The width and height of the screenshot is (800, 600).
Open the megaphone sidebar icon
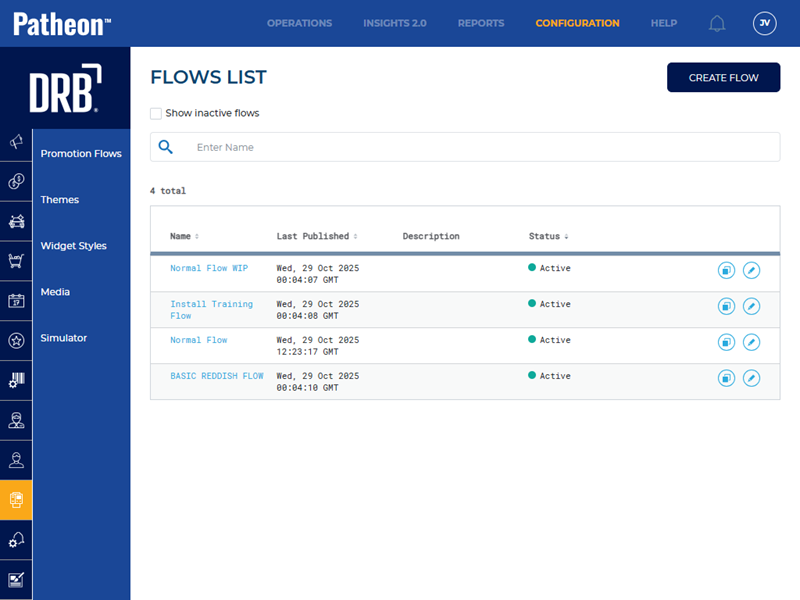pos(16,141)
